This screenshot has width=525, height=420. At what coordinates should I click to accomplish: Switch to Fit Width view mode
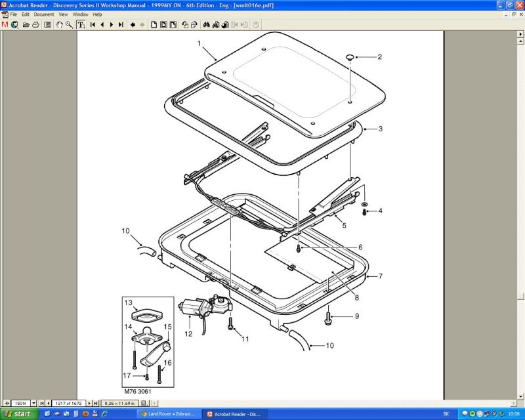tap(173, 25)
